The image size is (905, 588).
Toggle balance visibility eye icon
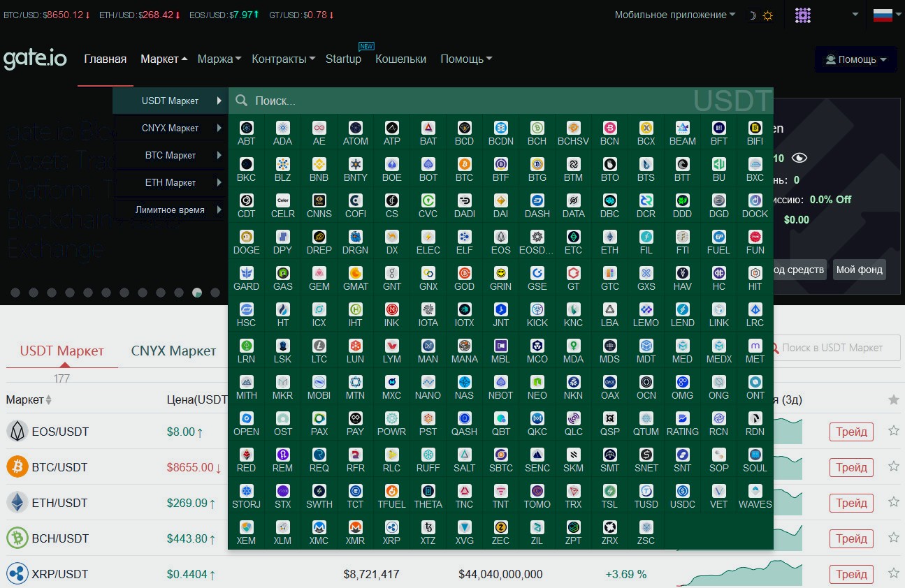pos(799,159)
